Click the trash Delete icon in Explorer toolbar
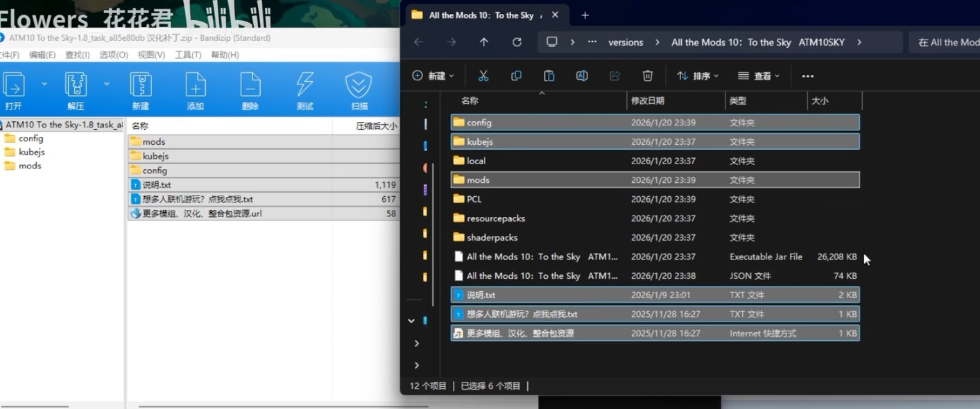This screenshot has height=409, width=980. pos(648,75)
